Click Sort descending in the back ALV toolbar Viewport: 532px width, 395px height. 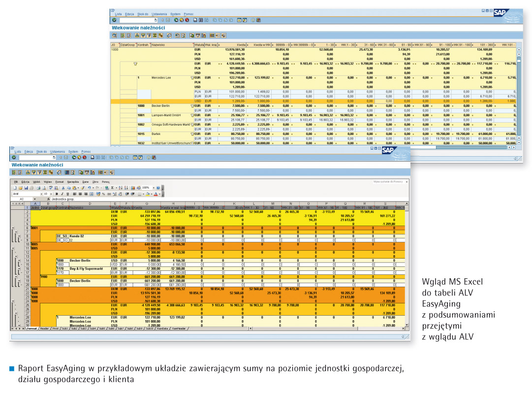tap(143, 35)
